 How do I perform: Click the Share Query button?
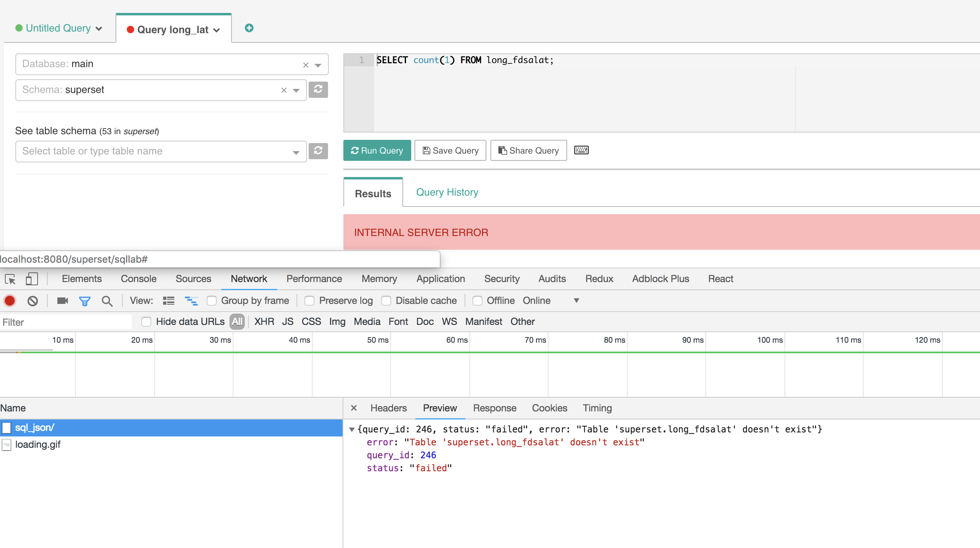coord(528,150)
